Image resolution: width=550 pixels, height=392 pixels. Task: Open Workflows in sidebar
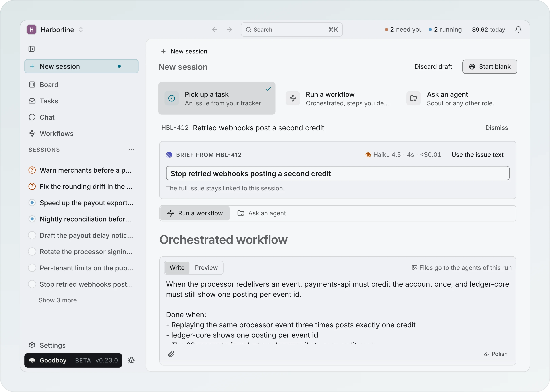pyautogui.click(x=51, y=134)
